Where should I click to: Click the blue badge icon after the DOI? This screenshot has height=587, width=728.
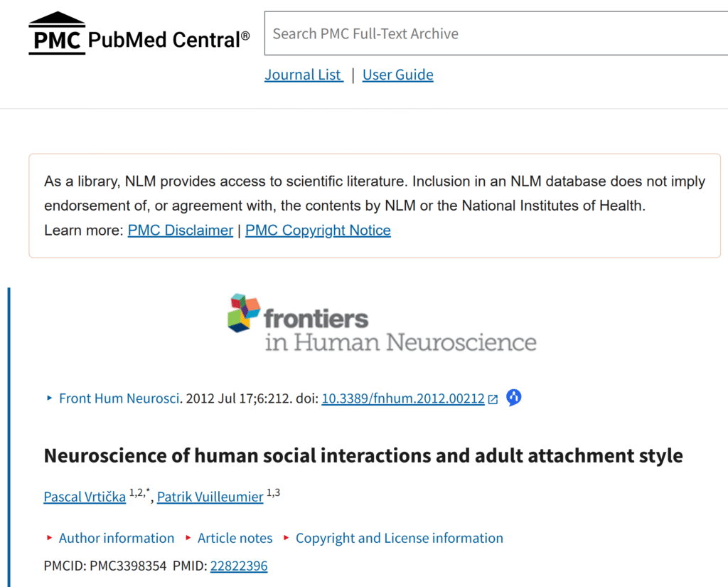click(514, 398)
